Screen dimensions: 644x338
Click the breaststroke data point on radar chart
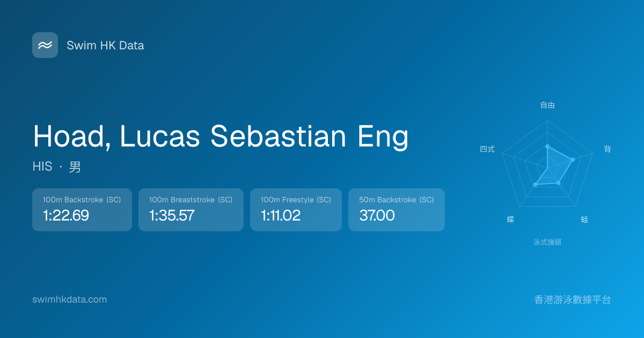click(x=558, y=183)
